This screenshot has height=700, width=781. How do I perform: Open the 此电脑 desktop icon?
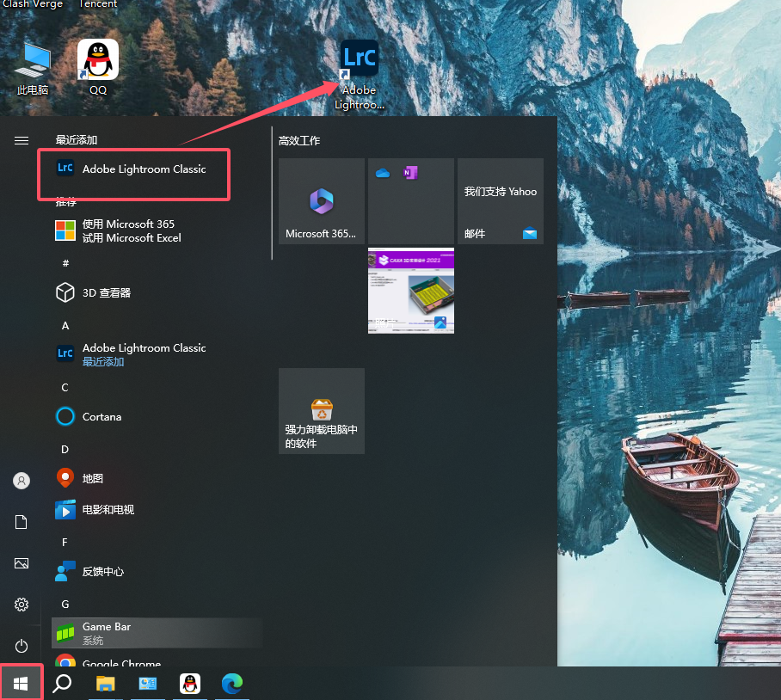click(33, 69)
